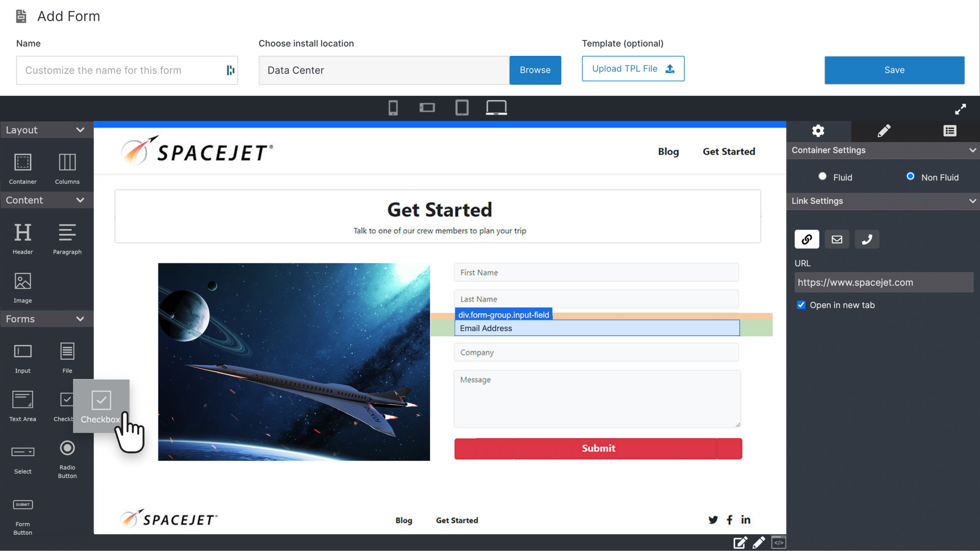Select the Columns layout block
980x551 pixels.
click(x=67, y=169)
